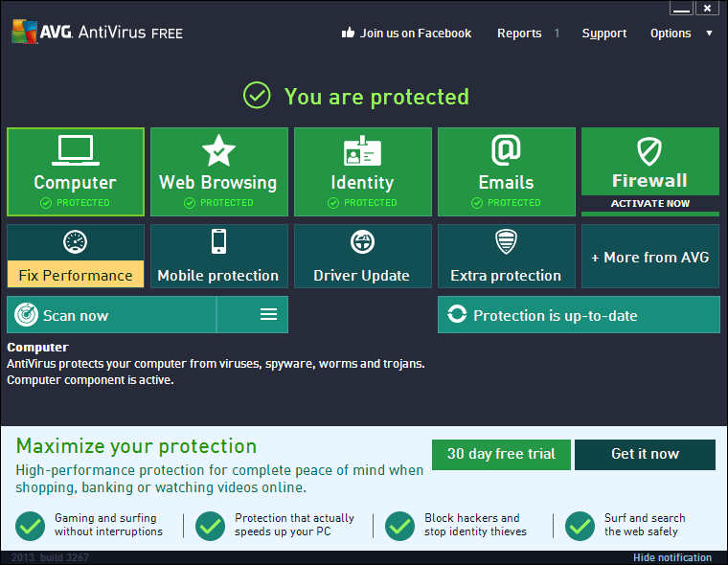728x565 pixels.
Task: Click the 30 day free trial button
Action: tap(501, 454)
